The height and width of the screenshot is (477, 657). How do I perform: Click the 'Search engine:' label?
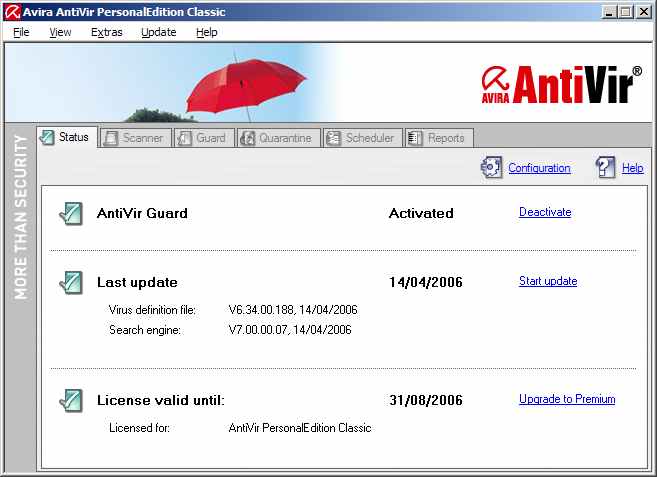click(145, 330)
